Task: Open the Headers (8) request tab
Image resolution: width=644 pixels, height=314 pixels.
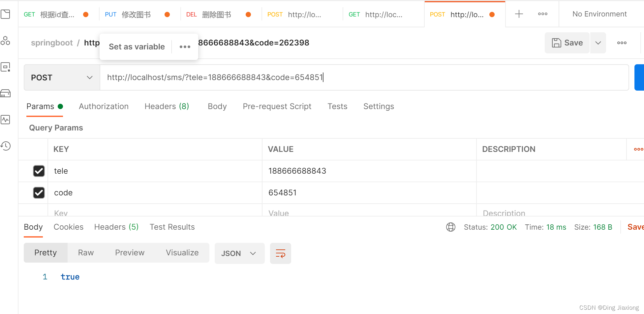Action: pos(167,106)
